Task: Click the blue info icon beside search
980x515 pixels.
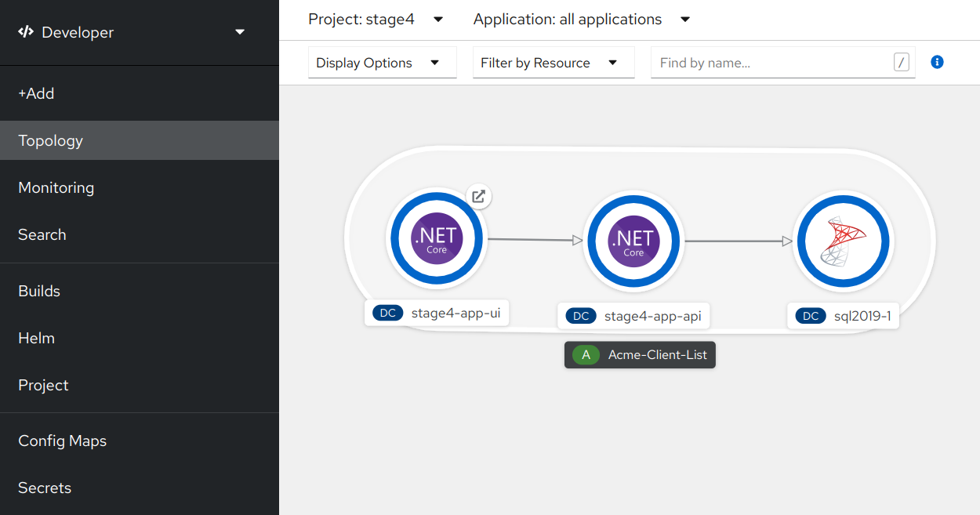Action: (937, 62)
